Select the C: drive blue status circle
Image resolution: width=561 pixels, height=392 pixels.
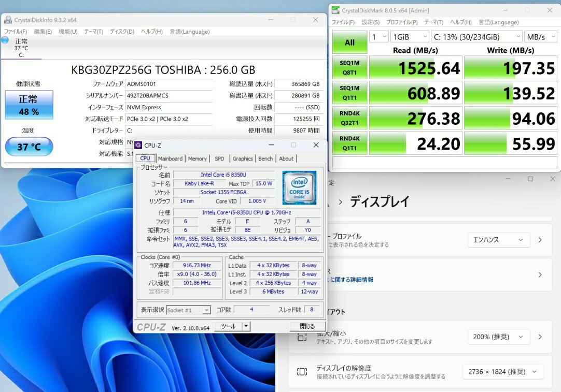point(5,40)
